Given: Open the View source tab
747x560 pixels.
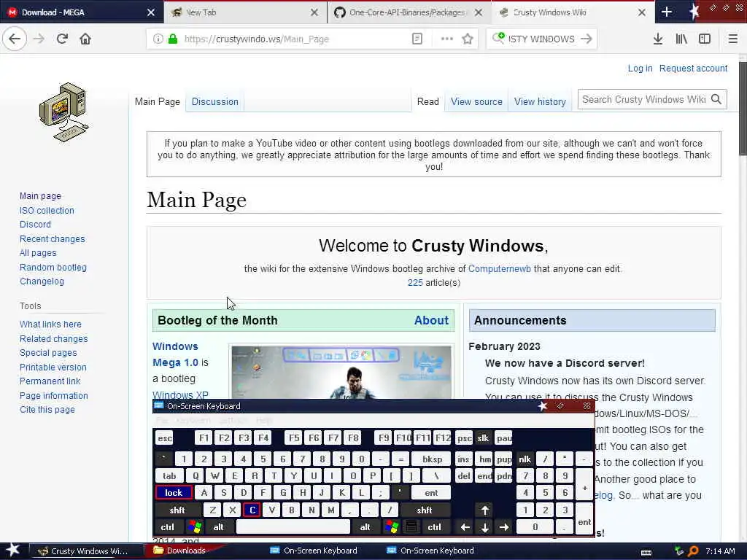Looking at the screenshot, I should [476, 101].
